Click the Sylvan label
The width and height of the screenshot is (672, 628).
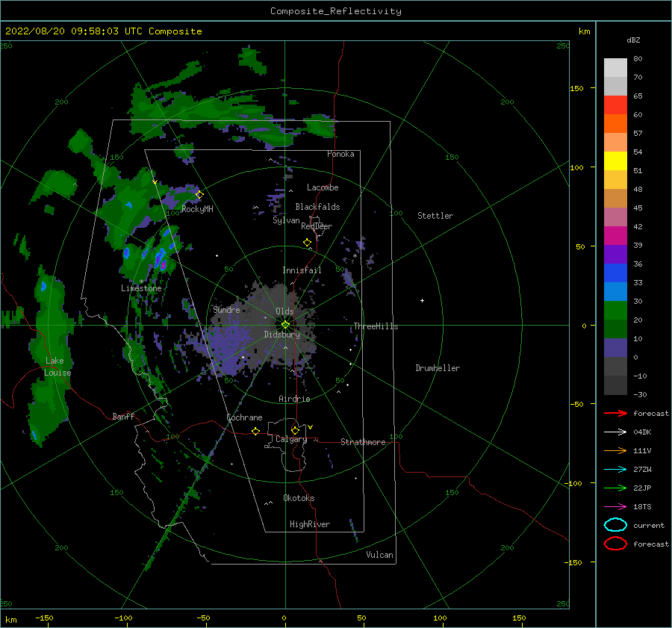click(x=286, y=220)
